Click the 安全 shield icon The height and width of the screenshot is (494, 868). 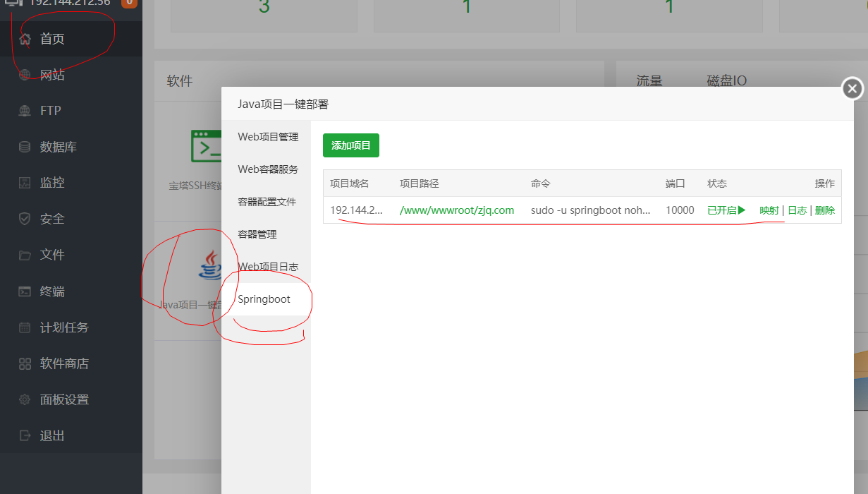tap(25, 219)
